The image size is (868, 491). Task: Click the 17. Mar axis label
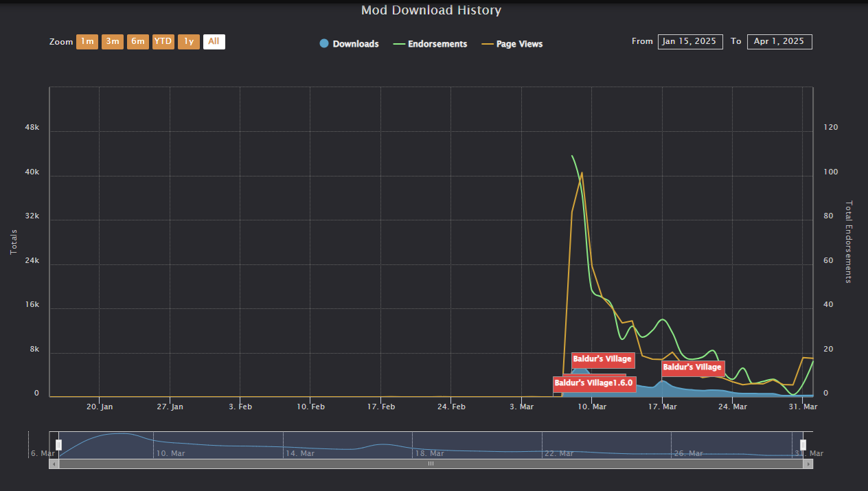click(x=662, y=407)
